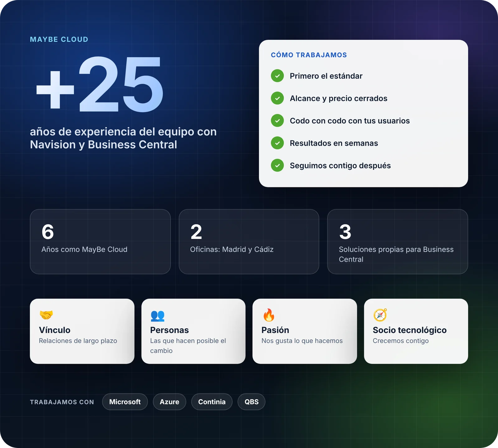Click the años de experiencia del equipo subtitle
This screenshot has height=448, width=498.
[123, 138]
